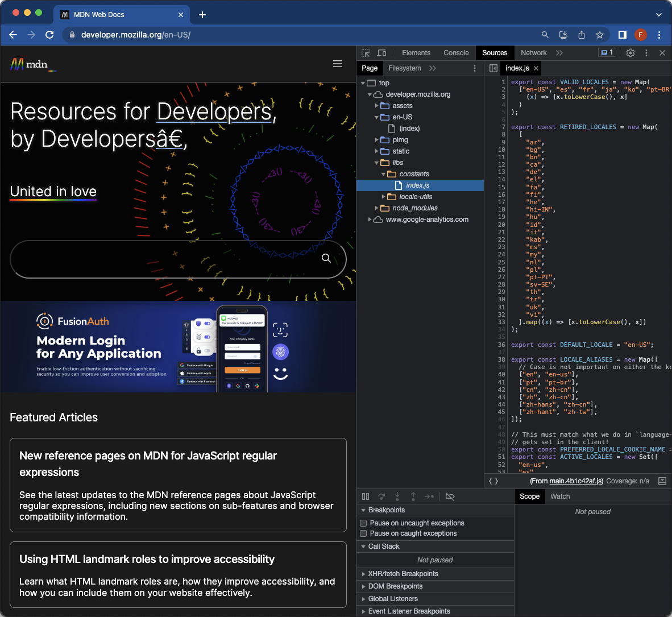Open DevTools settings gear
The image size is (672, 617).
tap(630, 53)
